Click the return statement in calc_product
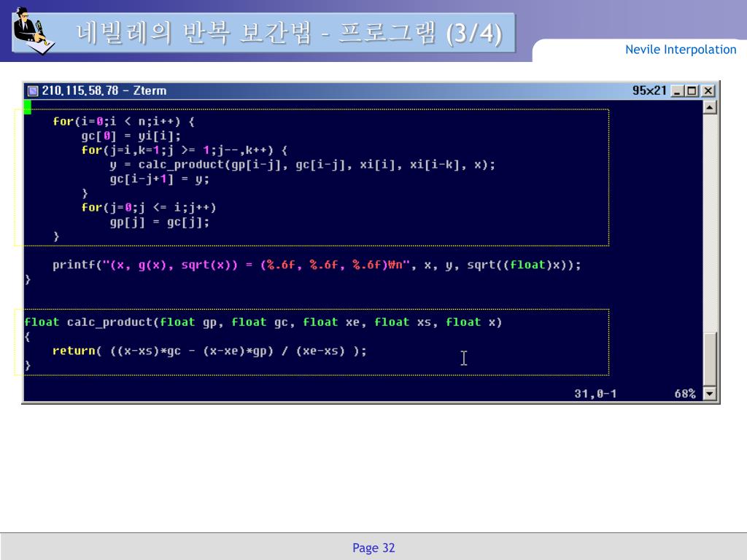 tap(209, 351)
